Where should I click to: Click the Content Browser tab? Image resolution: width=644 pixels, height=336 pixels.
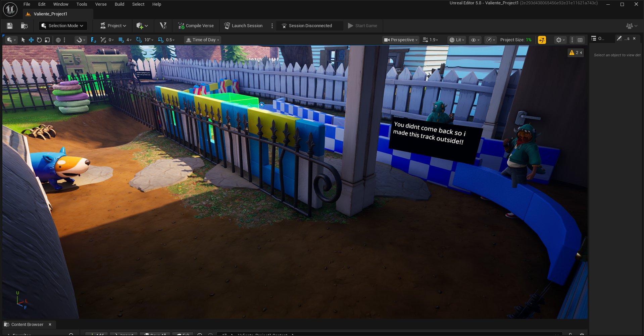(28, 325)
